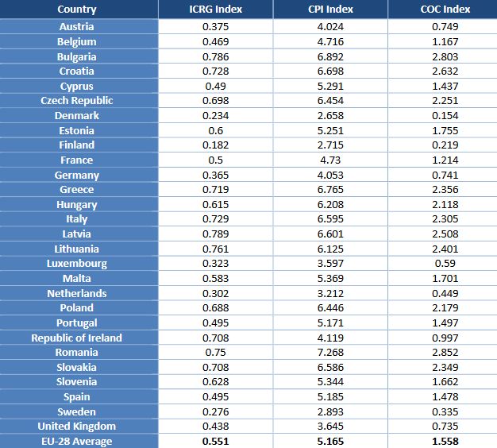Select the Republic of Ireland cell
The width and height of the screenshot is (497, 448).
[77, 338]
